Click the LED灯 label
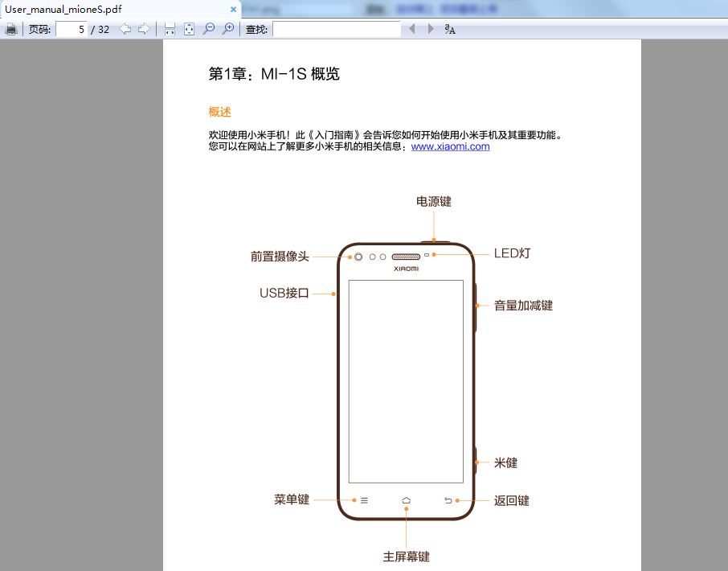The width and height of the screenshot is (728, 571). 512,253
